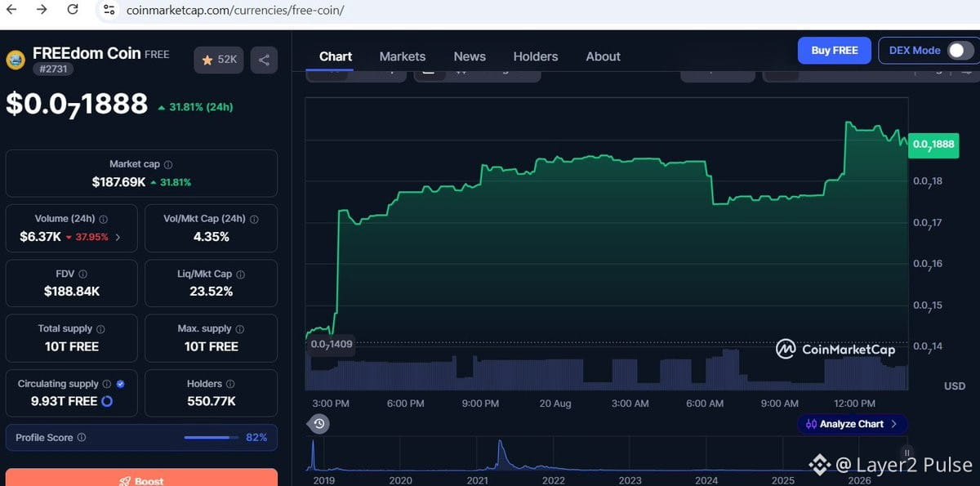
Task: Expand Volume (24h) details chevron
Action: click(118, 237)
